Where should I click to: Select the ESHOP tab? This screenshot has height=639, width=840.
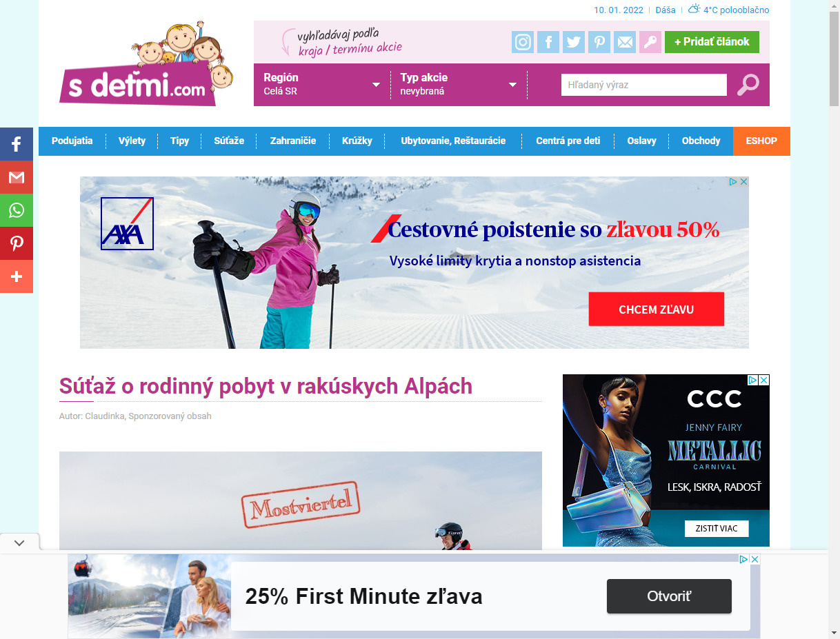pos(761,141)
